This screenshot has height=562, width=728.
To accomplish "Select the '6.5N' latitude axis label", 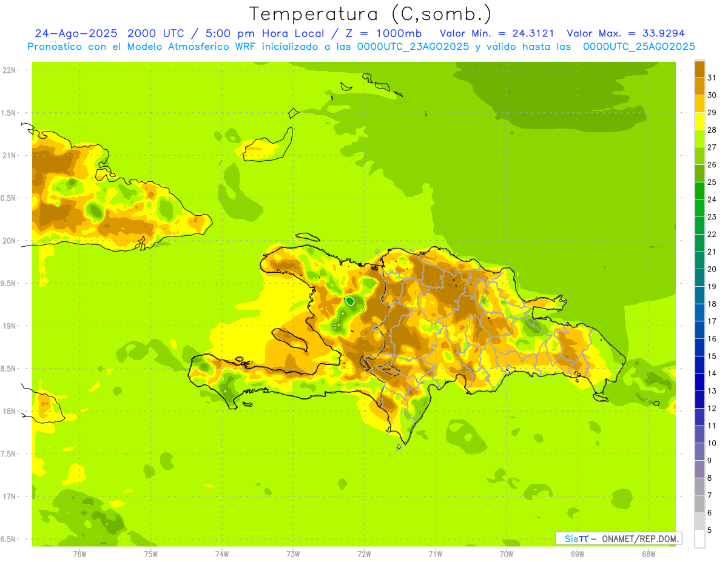I will 8,539.
